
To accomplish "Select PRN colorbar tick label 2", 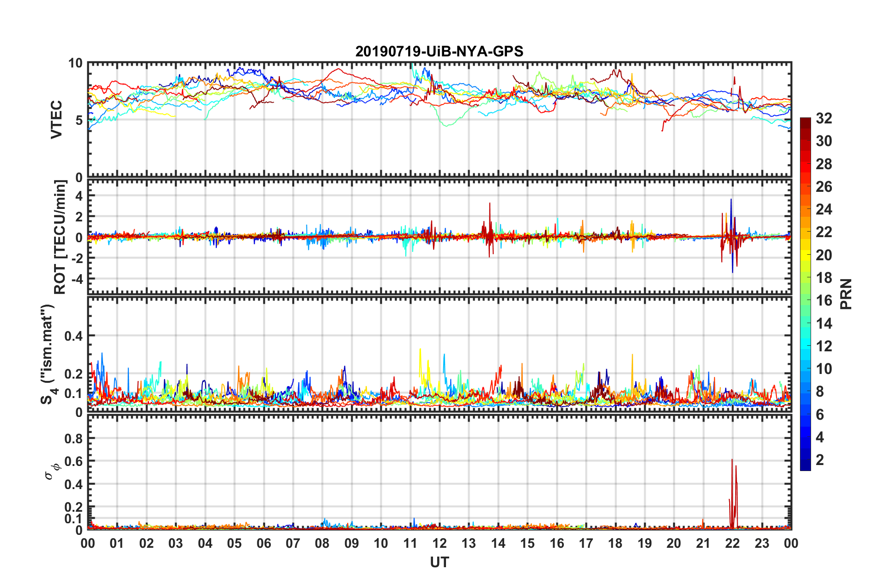I will 820,459.
